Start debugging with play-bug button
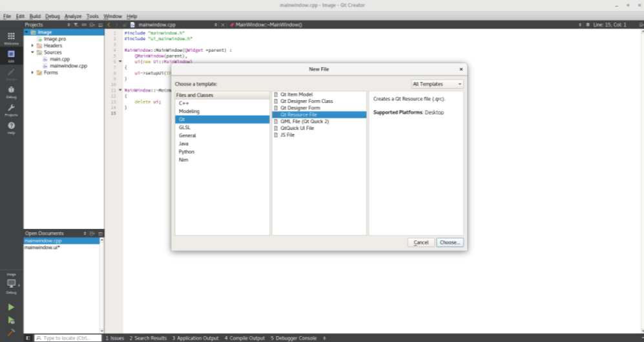Viewport: 644px width, 342px height. pyautogui.click(x=11, y=320)
